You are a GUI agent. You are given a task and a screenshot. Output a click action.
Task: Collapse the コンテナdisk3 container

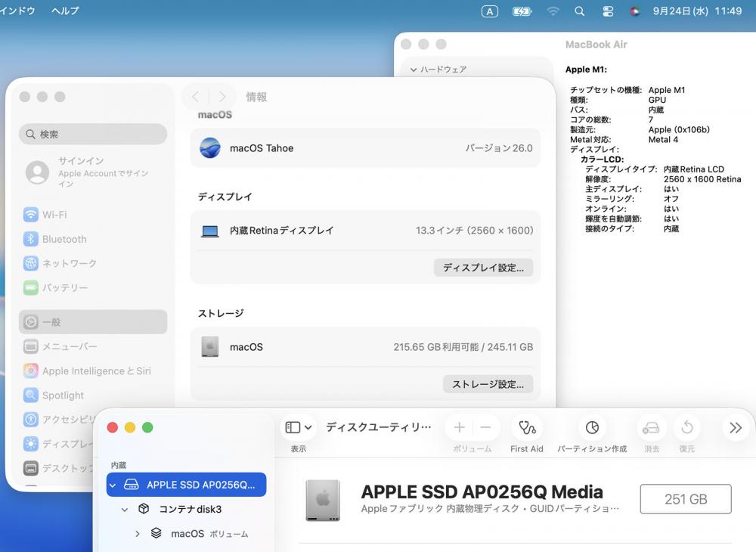[x=125, y=510]
